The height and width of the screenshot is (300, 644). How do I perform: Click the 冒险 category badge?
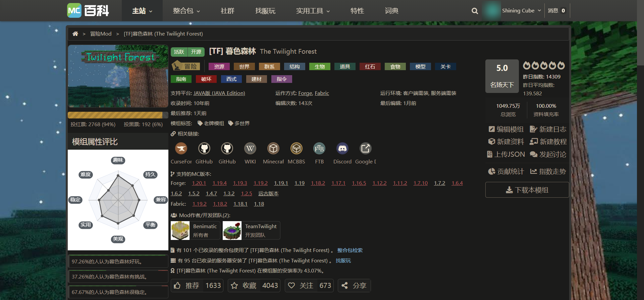click(186, 66)
